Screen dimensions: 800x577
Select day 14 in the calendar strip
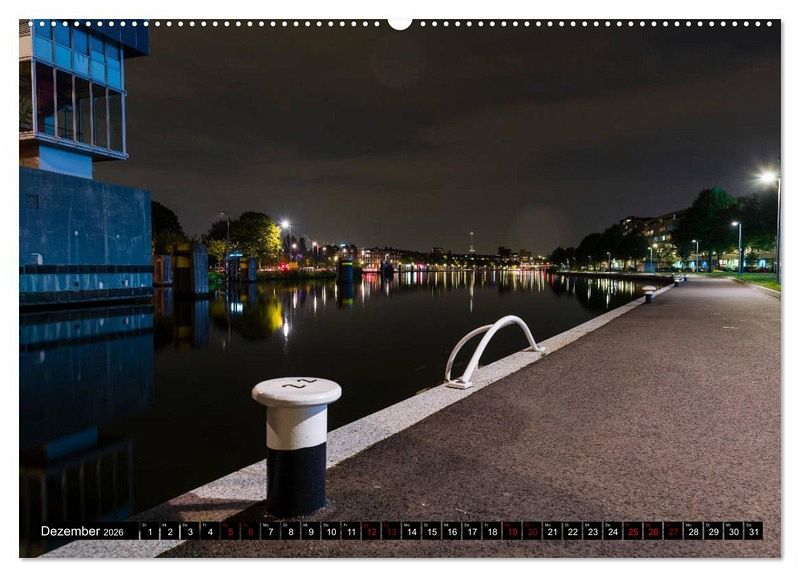pos(411,531)
